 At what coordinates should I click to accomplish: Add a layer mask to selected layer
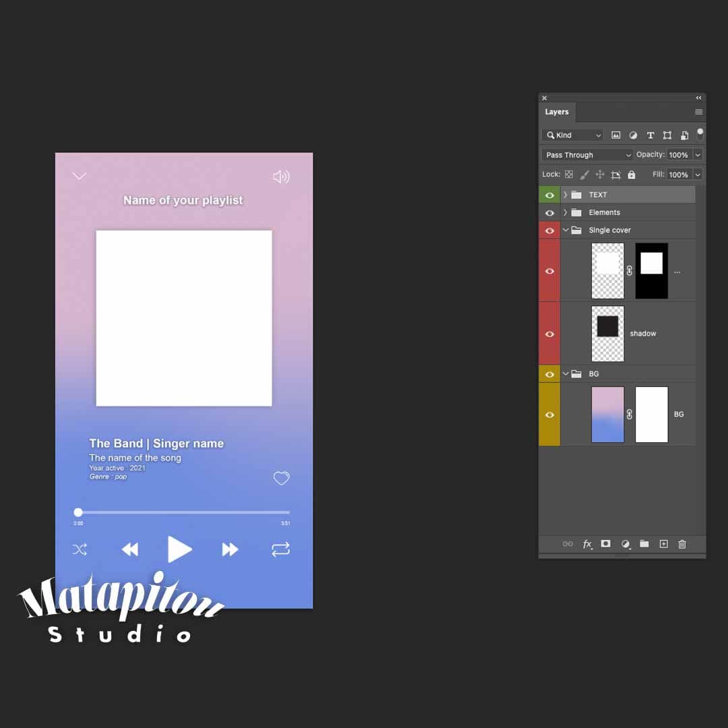pyautogui.click(x=605, y=544)
